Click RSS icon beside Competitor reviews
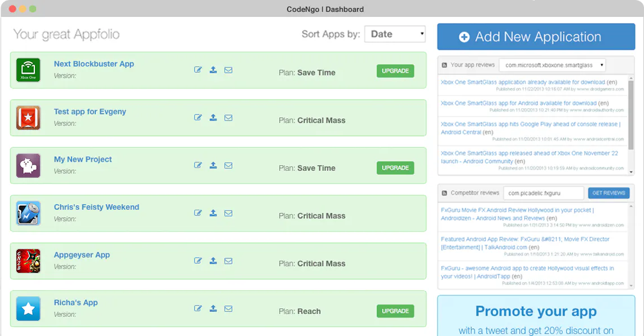 click(444, 193)
